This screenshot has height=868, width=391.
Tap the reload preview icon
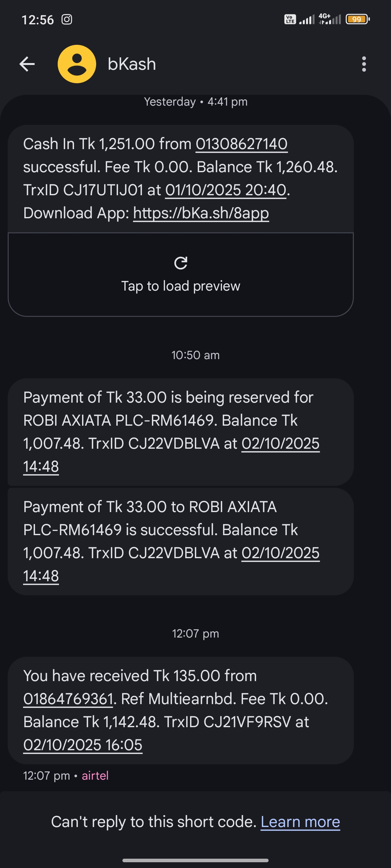coord(180,263)
